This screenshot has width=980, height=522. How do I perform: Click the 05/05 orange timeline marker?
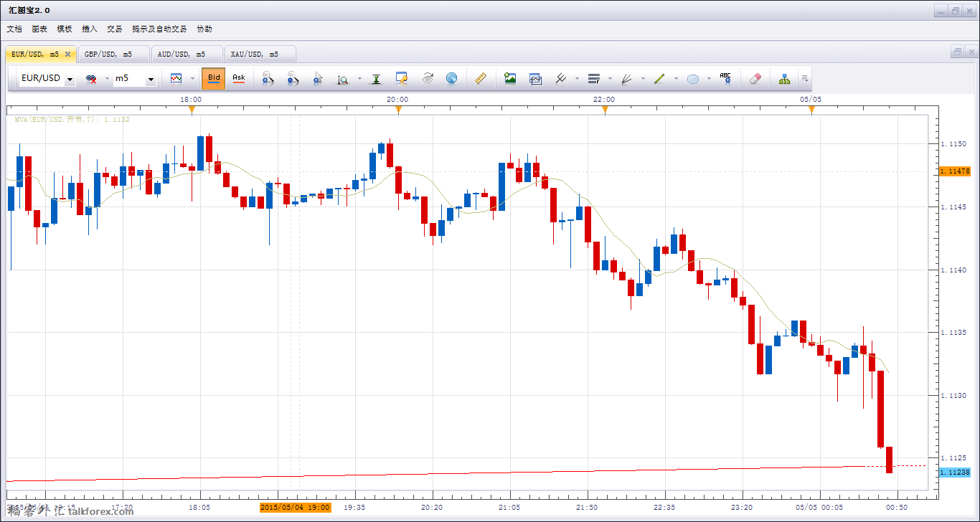811,109
